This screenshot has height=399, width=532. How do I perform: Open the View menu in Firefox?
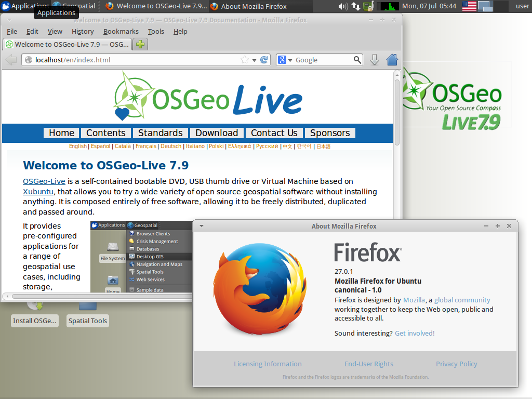(x=55, y=32)
